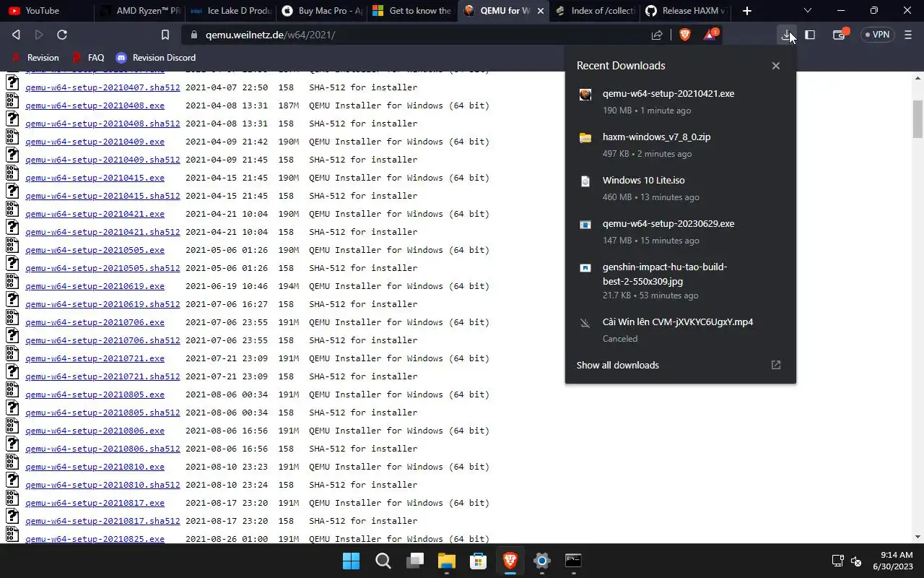Switch to the Index of /collections tab
Viewport: 924px width, 578px height.
pos(593,11)
